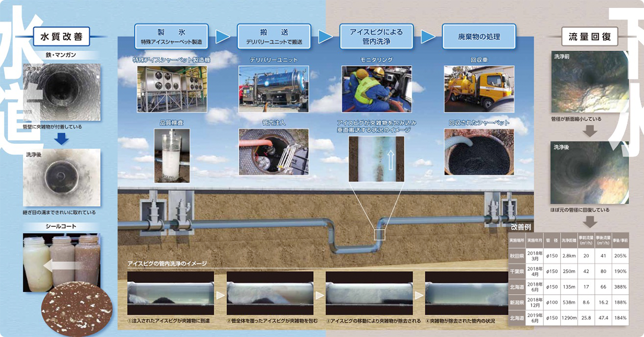Open the デリバリーユニット photo
This screenshot has height=337, width=644.
(274, 89)
